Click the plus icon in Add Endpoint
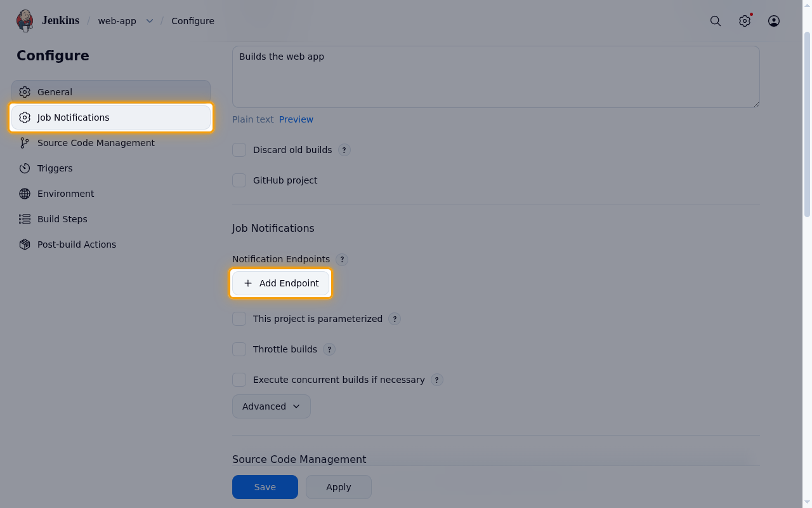The width and height of the screenshot is (812, 508). pyautogui.click(x=248, y=283)
